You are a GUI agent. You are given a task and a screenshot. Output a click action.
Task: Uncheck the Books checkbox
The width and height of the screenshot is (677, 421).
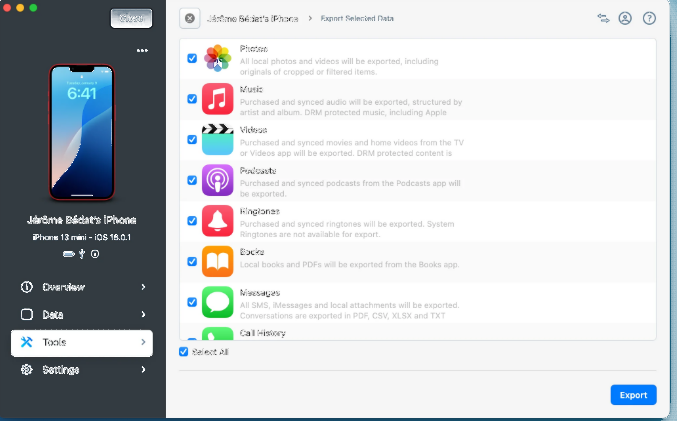point(192,261)
